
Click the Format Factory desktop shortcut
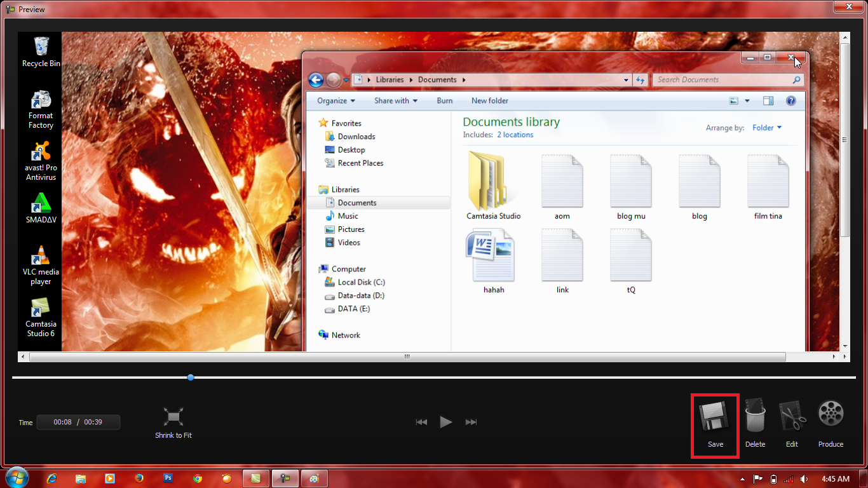pos(41,109)
